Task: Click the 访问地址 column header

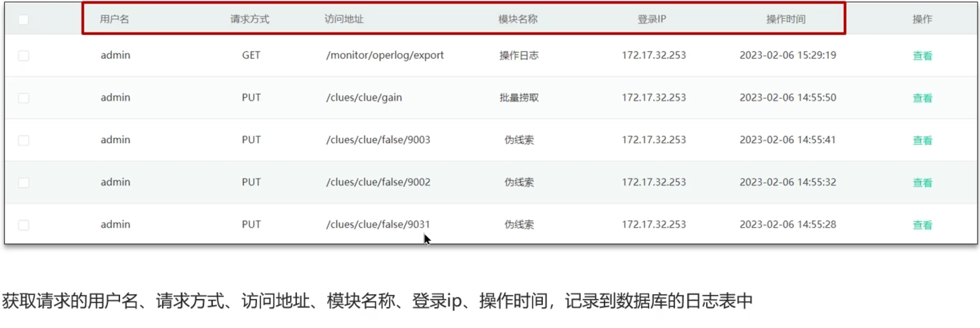Action: pyautogui.click(x=344, y=19)
